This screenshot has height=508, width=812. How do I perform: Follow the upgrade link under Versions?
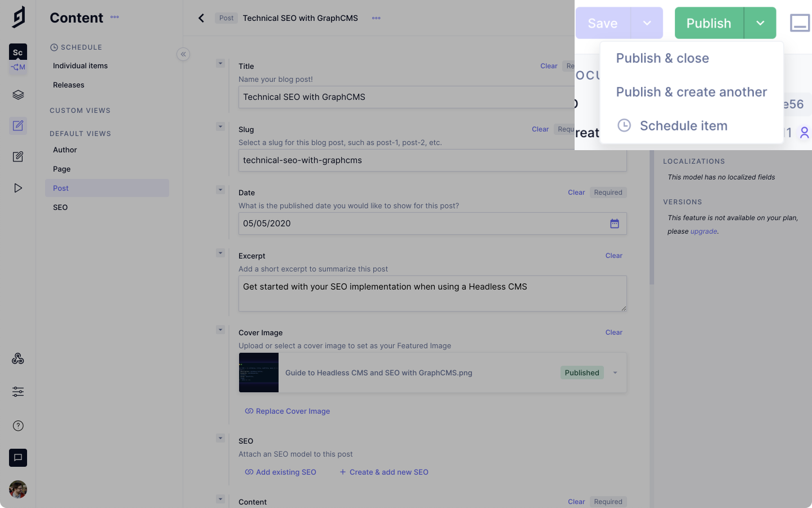pos(704,231)
